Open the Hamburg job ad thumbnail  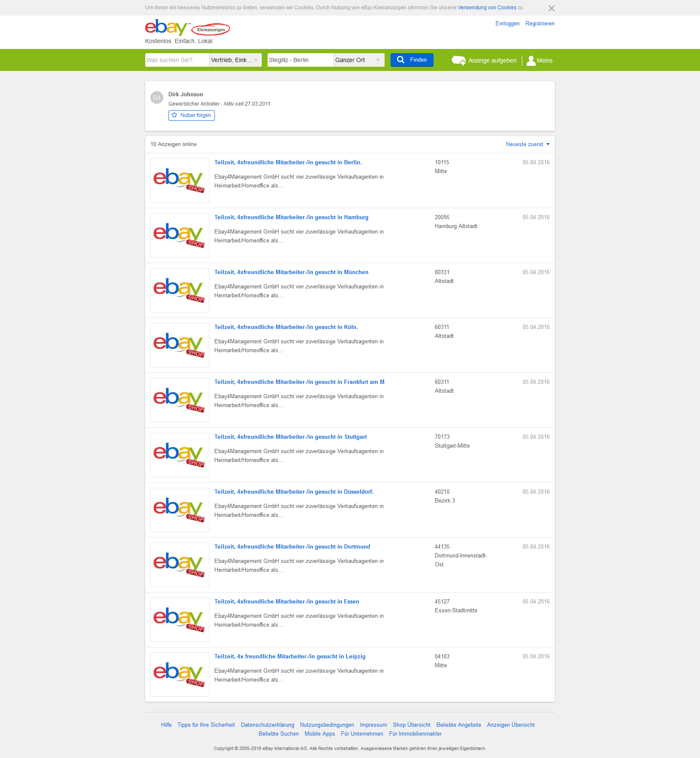(180, 235)
